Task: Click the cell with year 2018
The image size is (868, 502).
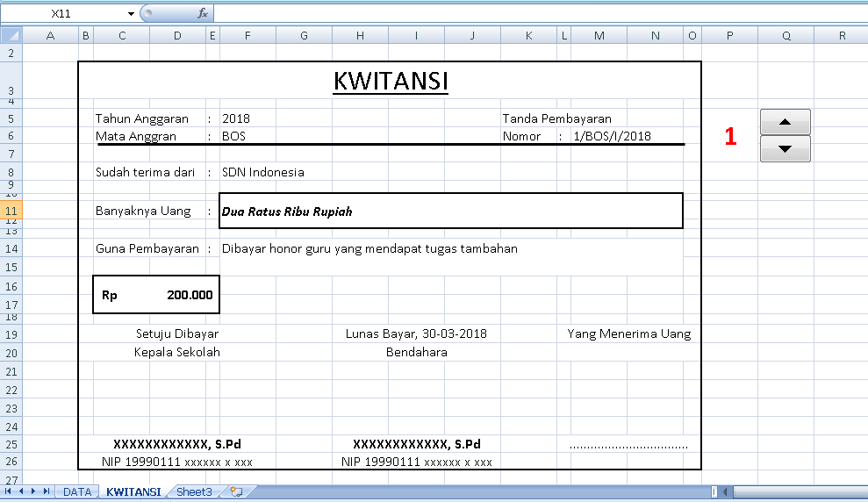Action: pos(236,118)
